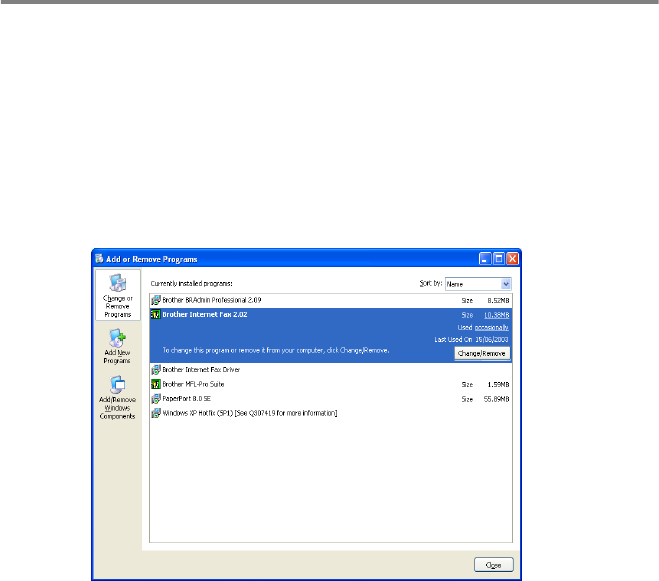Click the Last Used On date

[491, 340]
